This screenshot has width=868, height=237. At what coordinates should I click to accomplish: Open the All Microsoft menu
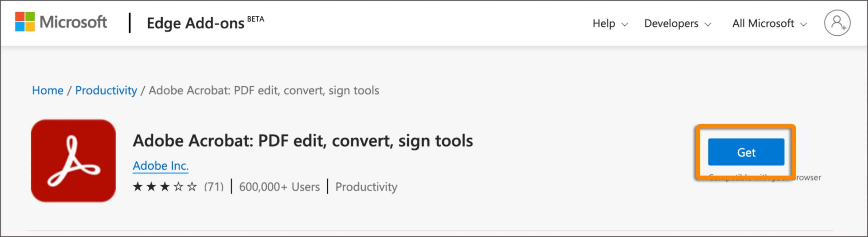[x=763, y=23]
